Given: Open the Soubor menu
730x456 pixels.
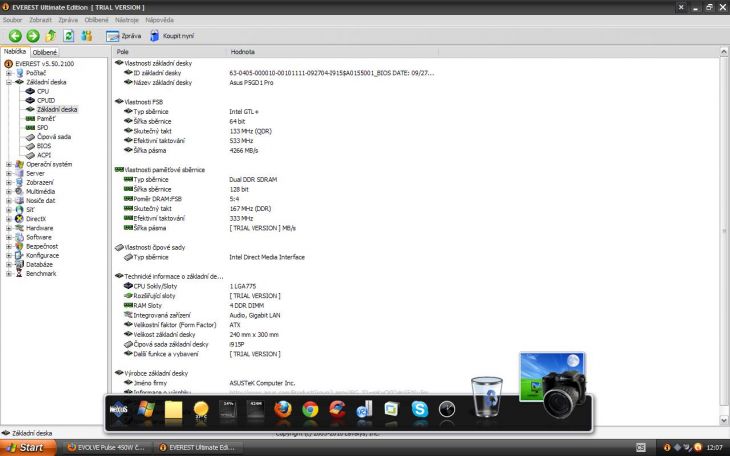Looking at the screenshot, I should 13,20.
